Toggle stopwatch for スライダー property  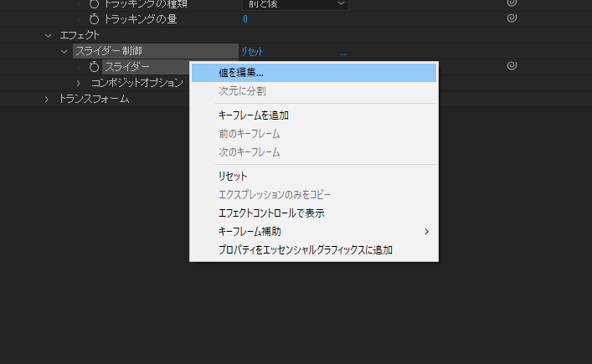(x=94, y=67)
